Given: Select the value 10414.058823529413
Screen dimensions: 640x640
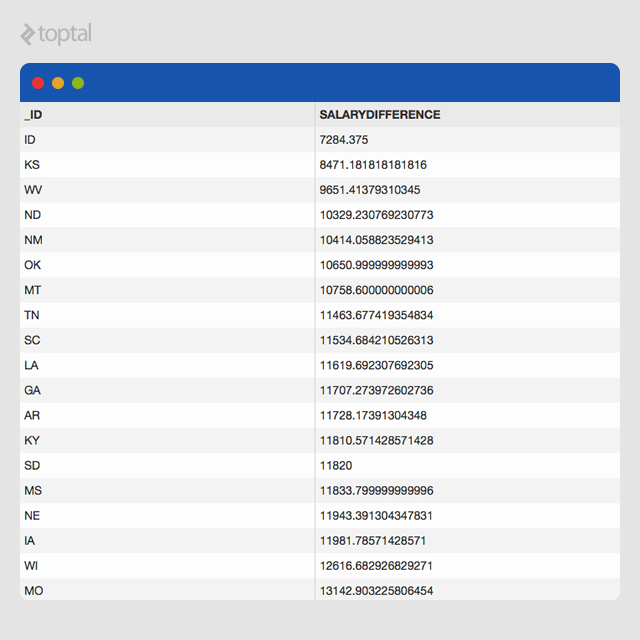Looking at the screenshot, I should (x=376, y=240).
